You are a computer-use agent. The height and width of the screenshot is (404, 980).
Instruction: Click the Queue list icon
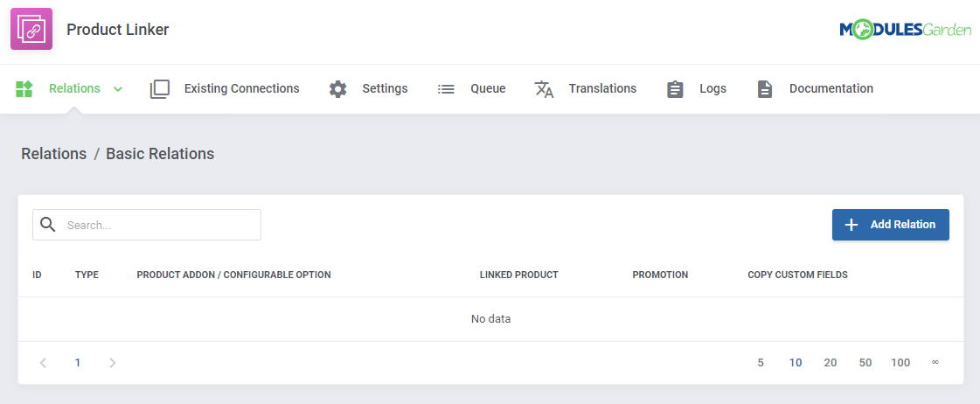pos(446,89)
